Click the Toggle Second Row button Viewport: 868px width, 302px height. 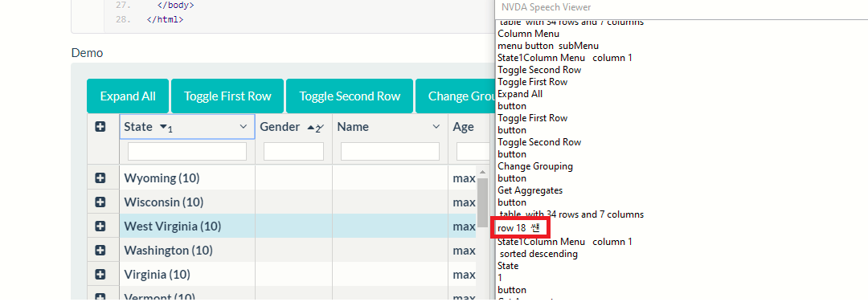point(350,96)
